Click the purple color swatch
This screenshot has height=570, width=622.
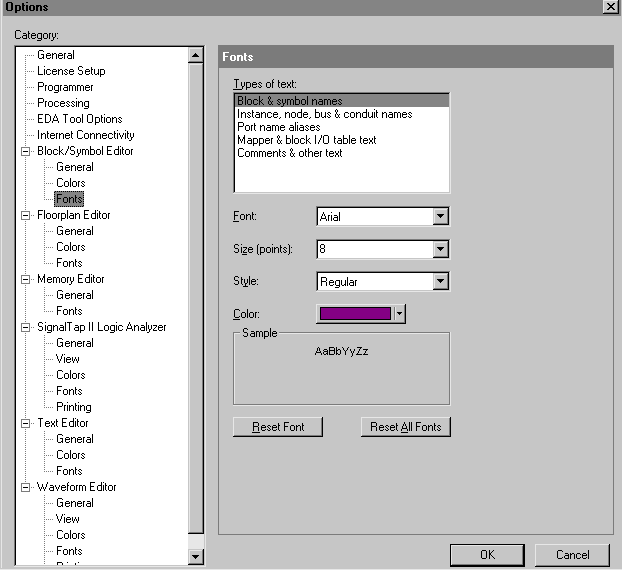click(355, 314)
